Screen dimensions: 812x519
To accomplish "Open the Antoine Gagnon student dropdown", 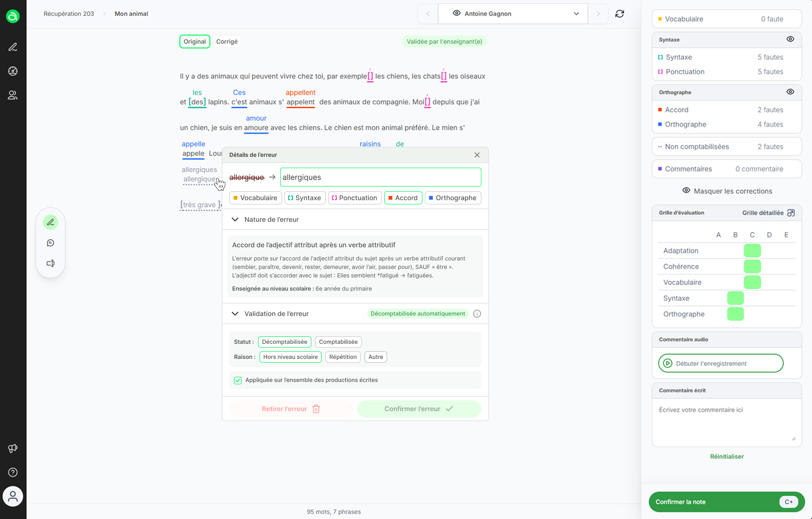I will [x=512, y=14].
